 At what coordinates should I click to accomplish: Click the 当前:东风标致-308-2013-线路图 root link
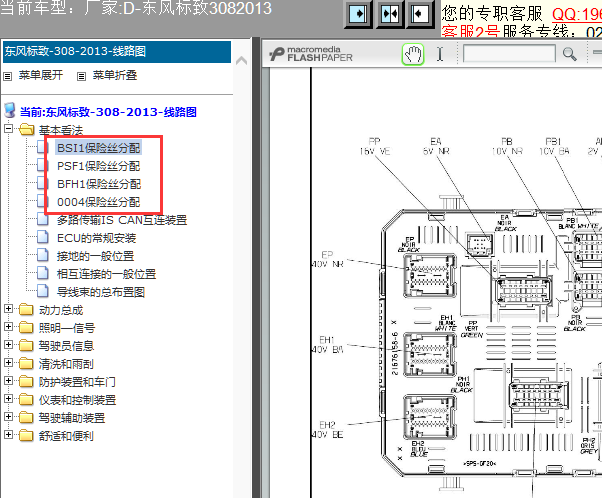108,112
